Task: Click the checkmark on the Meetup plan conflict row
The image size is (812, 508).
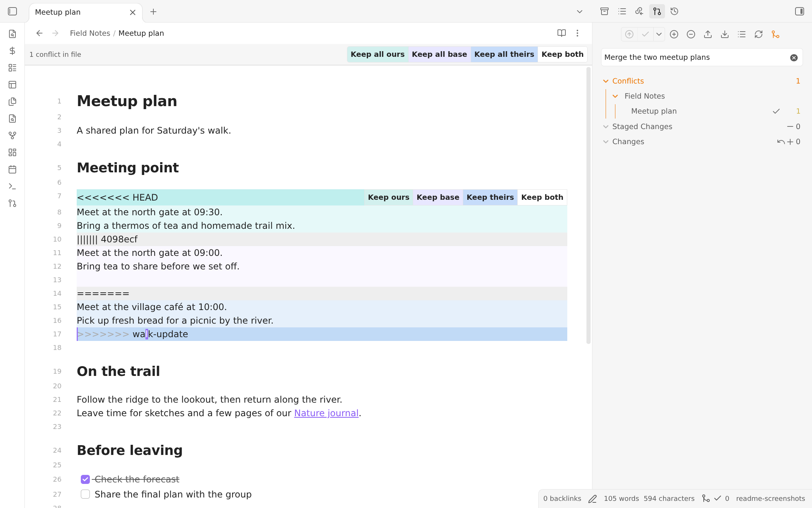Action: point(776,111)
